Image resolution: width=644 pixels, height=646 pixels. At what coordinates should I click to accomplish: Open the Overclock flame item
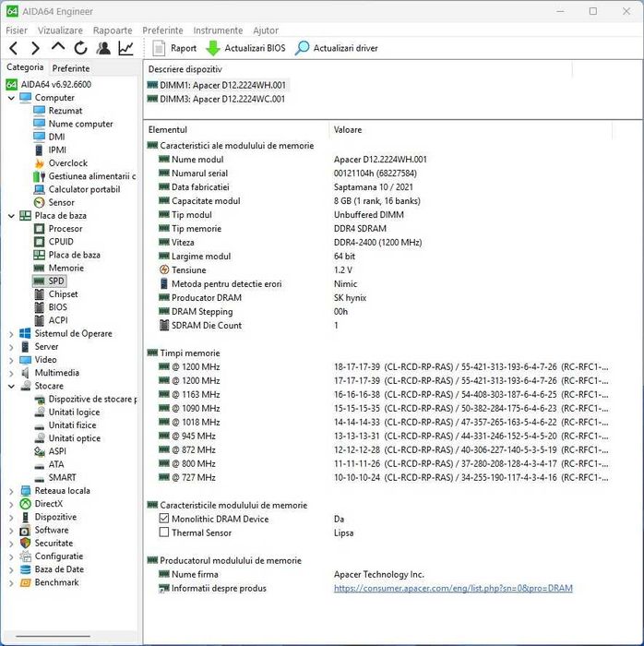click(61, 163)
